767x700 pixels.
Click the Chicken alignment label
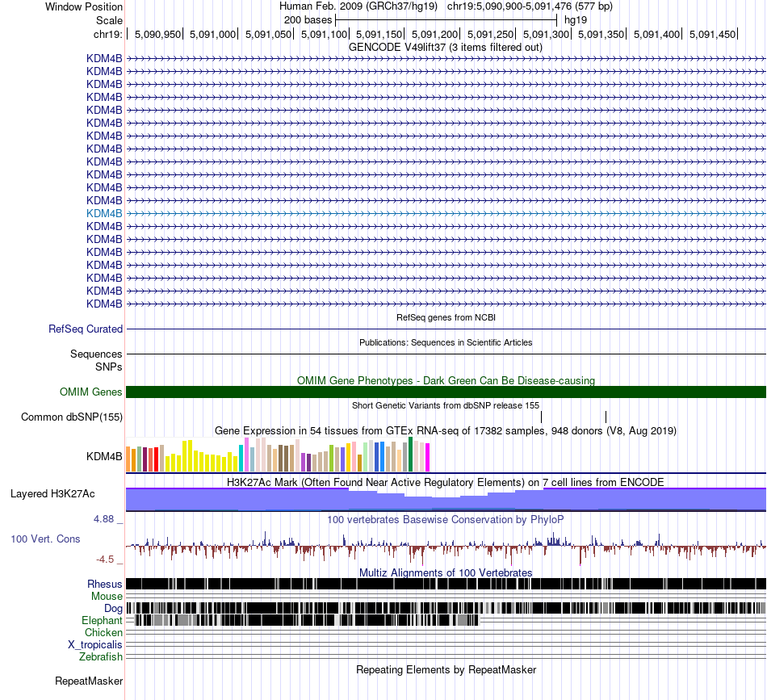coord(103,632)
